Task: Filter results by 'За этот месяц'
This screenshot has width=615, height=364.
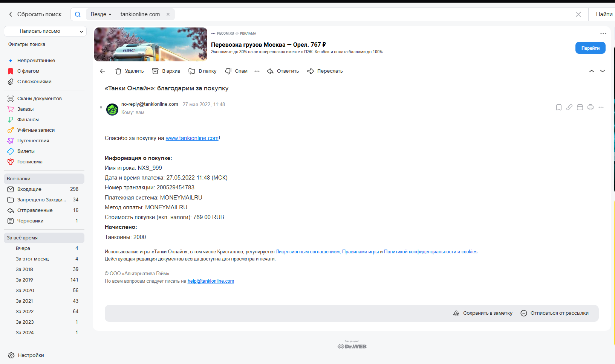Action: point(44,259)
